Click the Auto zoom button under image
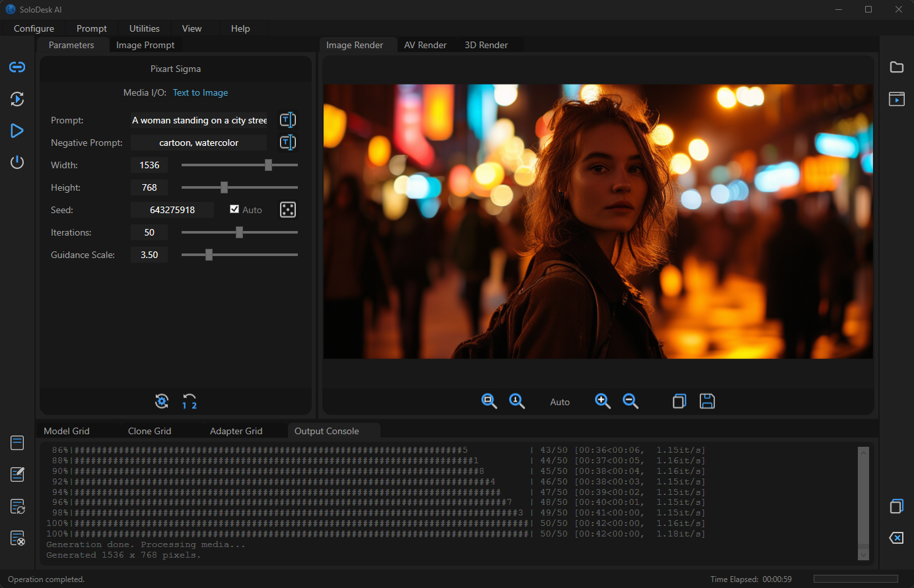 point(559,402)
